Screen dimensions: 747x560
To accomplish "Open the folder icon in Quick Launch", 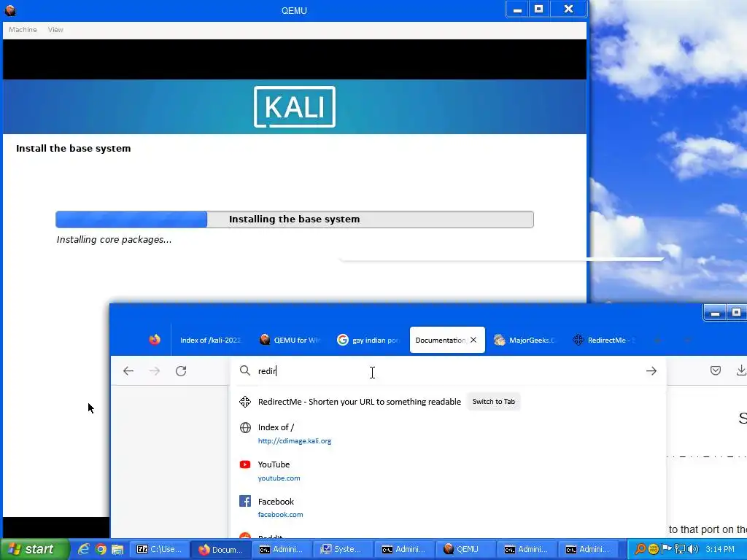I will pyautogui.click(x=117, y=549).
